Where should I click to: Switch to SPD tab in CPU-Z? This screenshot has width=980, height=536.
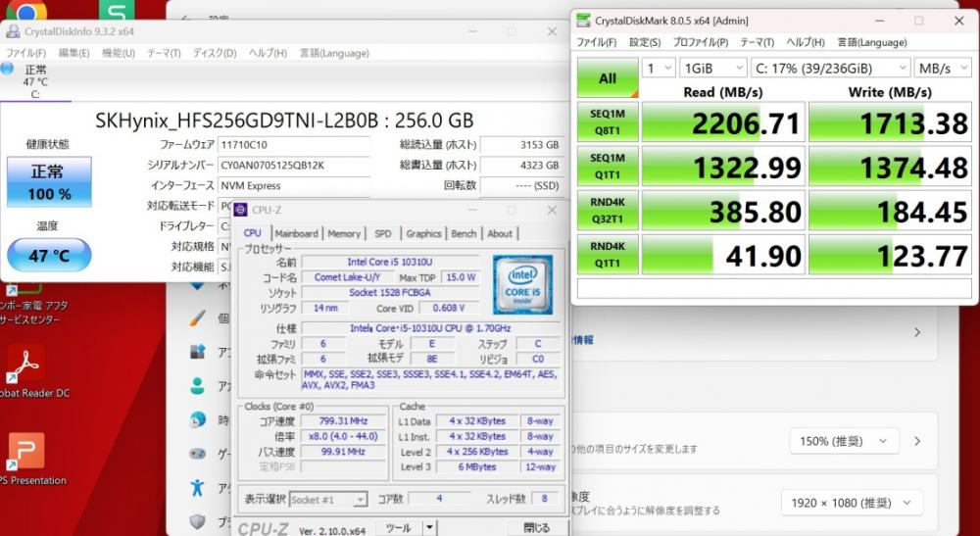click(383, 233)
